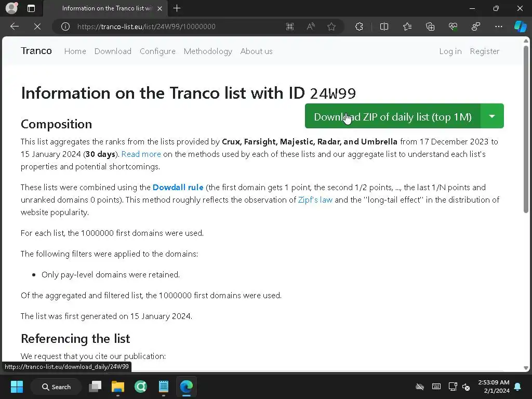Image resolution: width=532 pixels, height=399 pixels.
Task: Go back to the previous page
Action: (15, 26)
